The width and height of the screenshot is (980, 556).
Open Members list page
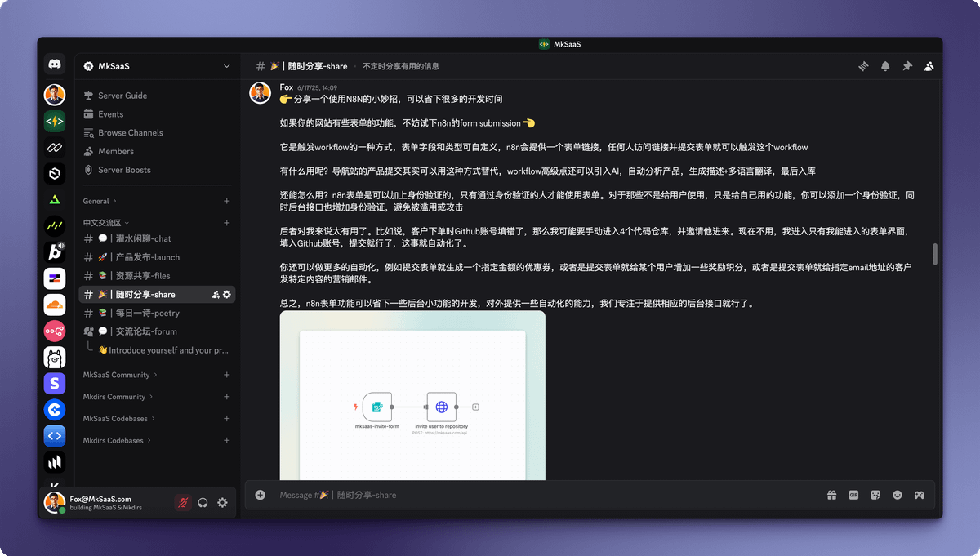tap(157, 151)
